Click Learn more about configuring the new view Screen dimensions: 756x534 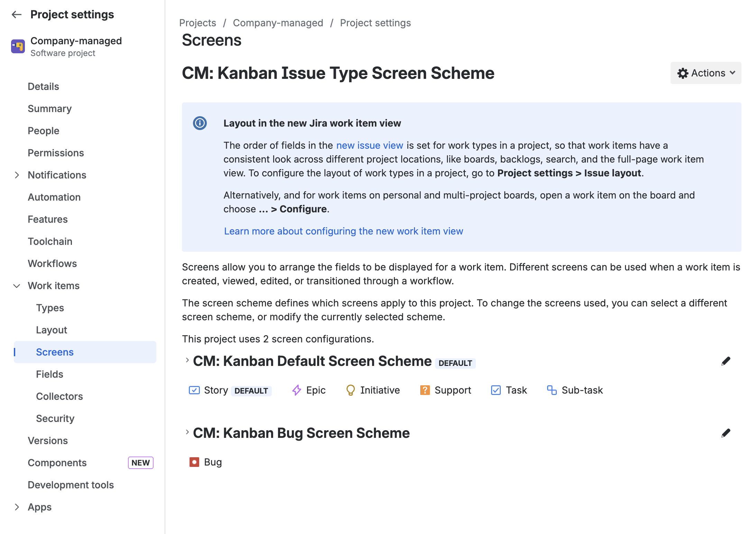(343, 231)
